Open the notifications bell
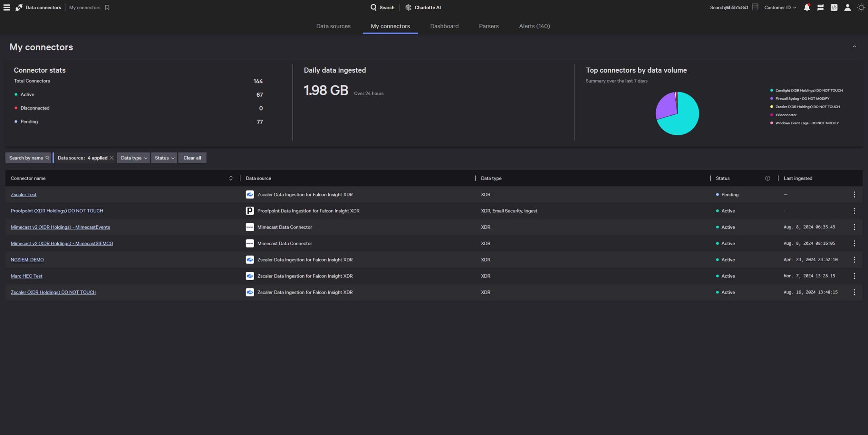Viewport: 868px width, 435px height. coord(807,7)
